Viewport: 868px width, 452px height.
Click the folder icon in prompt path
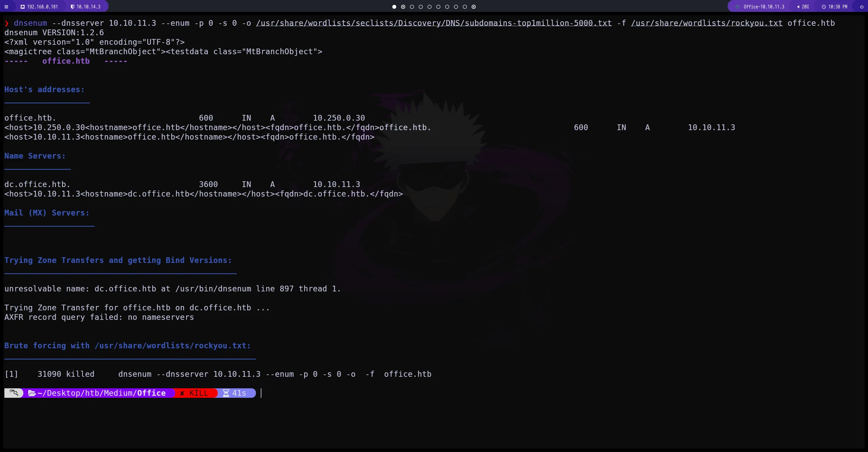(32, 393)
